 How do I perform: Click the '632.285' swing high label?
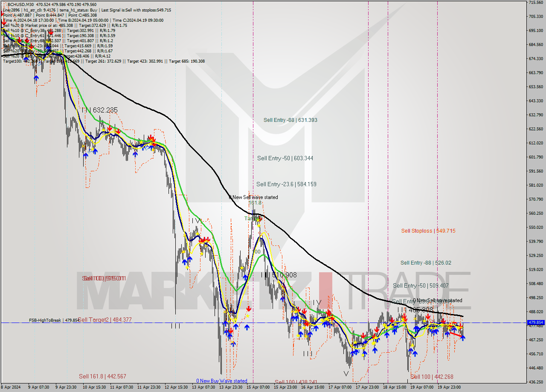click(x=105, y=110)
